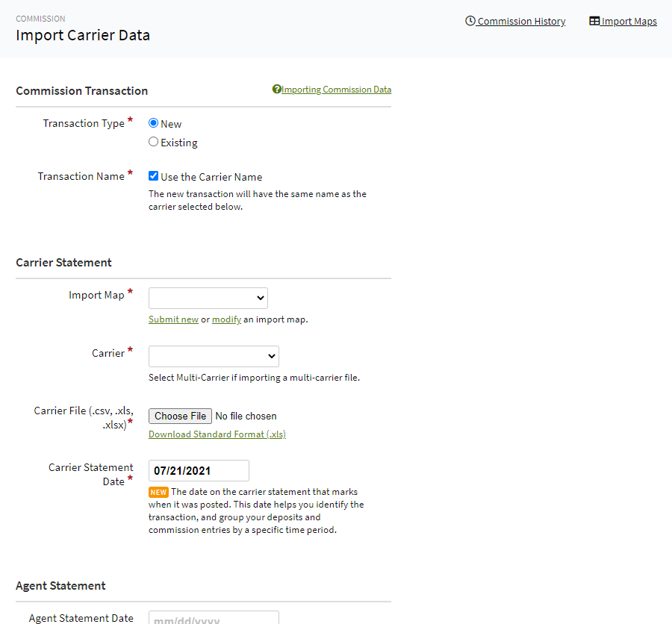Open the Import Maps page
The height and width of the screenshot is (624, 672).
coord(628,21)
